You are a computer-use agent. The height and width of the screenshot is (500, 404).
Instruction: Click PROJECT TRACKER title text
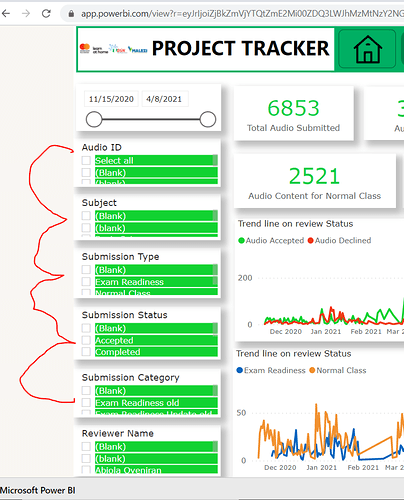(x=240, y=48)
